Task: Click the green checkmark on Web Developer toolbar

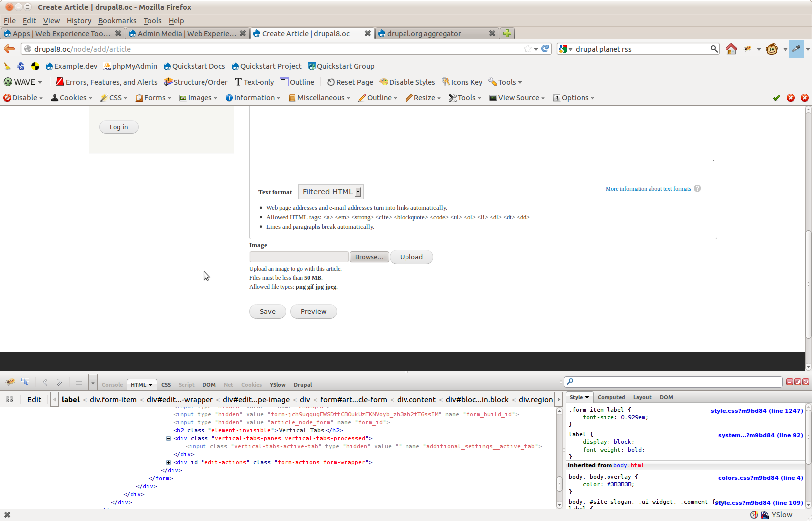Action: coord(776,98)
